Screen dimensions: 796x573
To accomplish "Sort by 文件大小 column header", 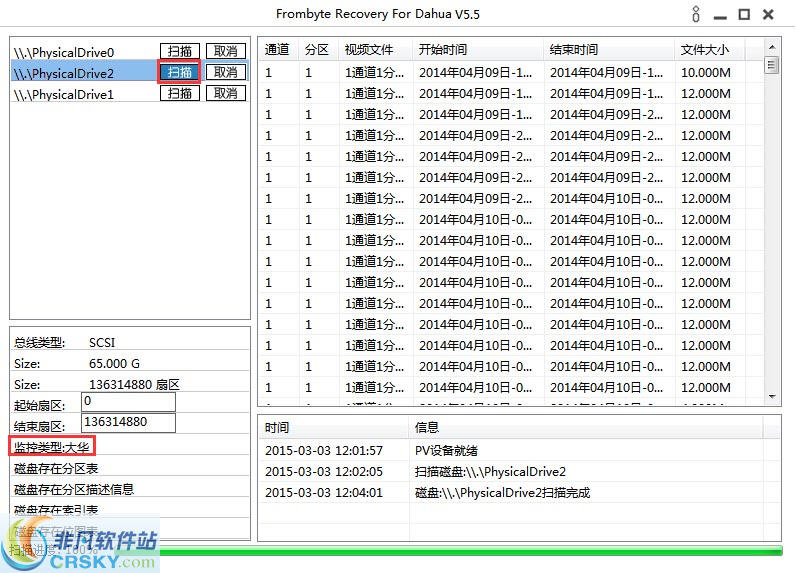I will coord(710,50).
